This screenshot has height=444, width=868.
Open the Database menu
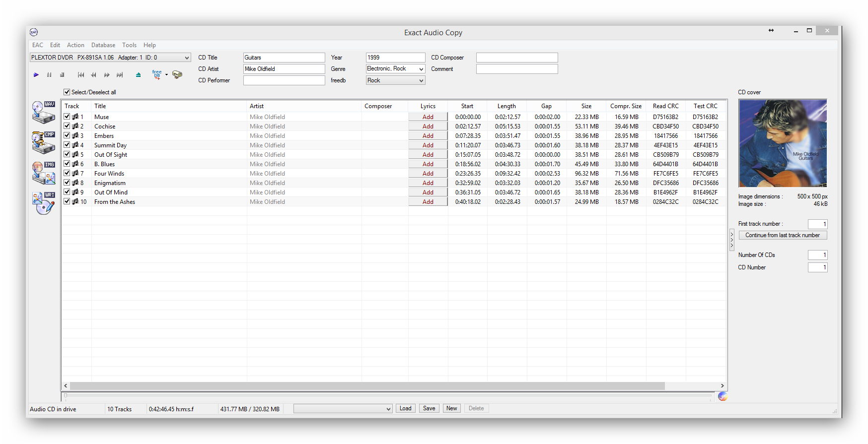(x=103, y=45)
